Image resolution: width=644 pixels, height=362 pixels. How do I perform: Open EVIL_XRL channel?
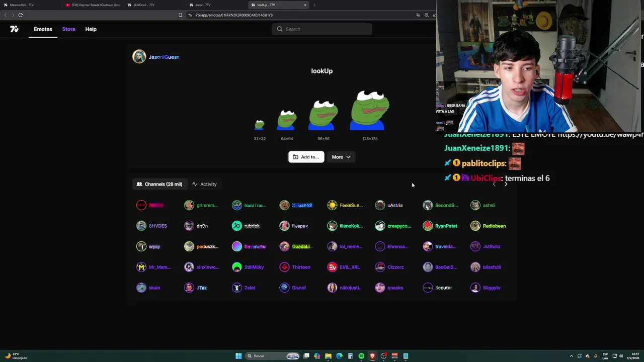pos(344,267)
